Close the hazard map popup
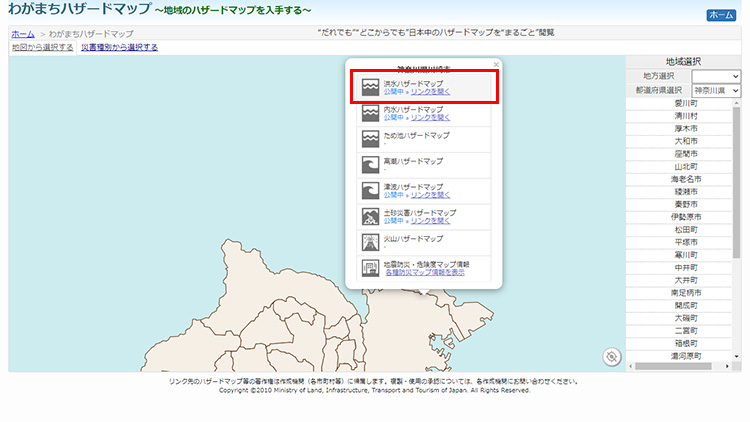This screenshot has height=422, width=750. 493,67
